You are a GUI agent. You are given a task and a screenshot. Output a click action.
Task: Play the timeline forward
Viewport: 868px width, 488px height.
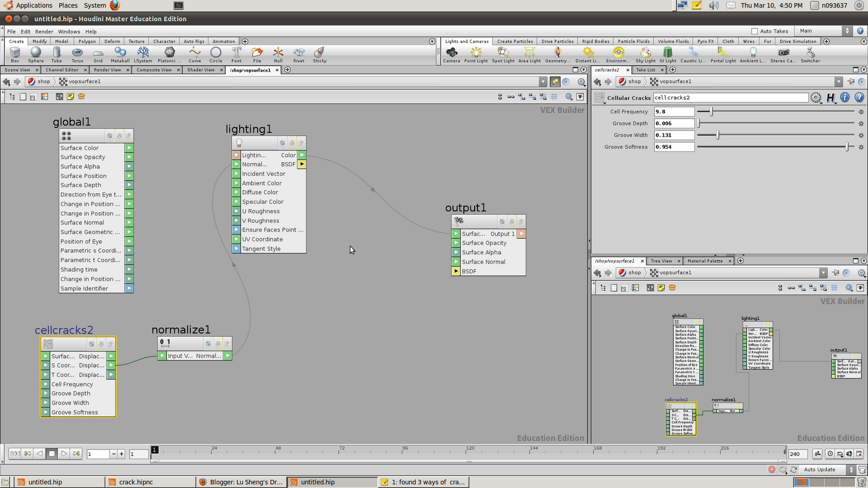coord(64,454)
